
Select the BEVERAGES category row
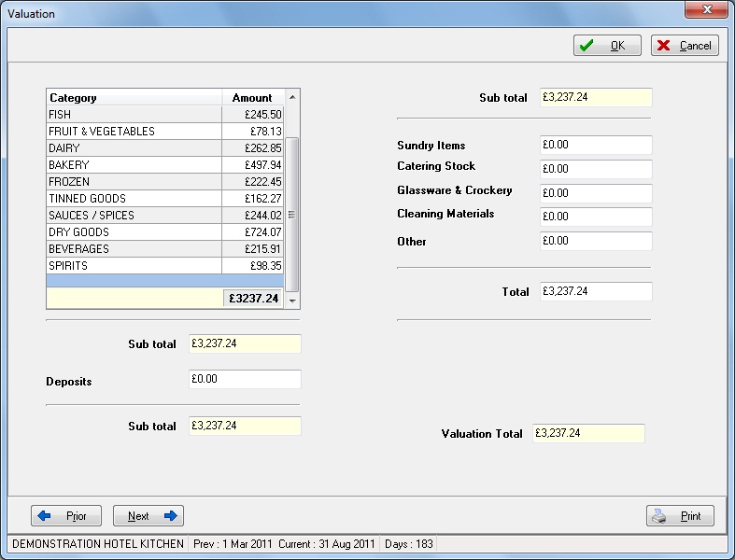point(165,249)
